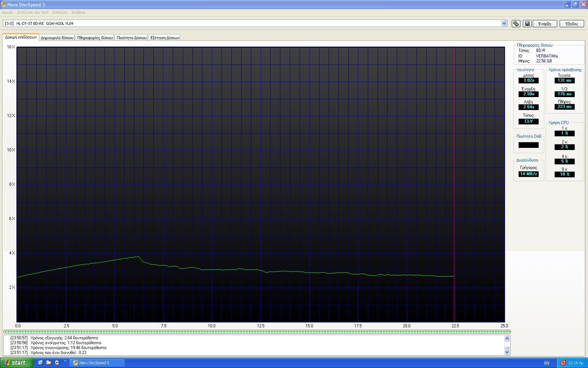
Task: Click the Nero DiscSpeed icon in the title bar
Action: [x=3, y=5]
